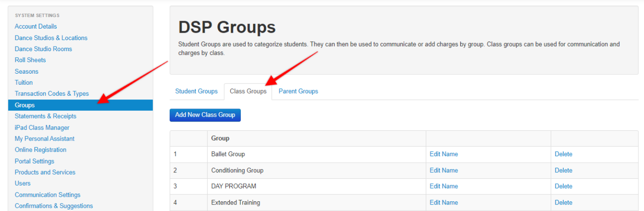Select the highlighted Groups menu item
This screenshot has width=644, height=211.
tap(80, 105)
